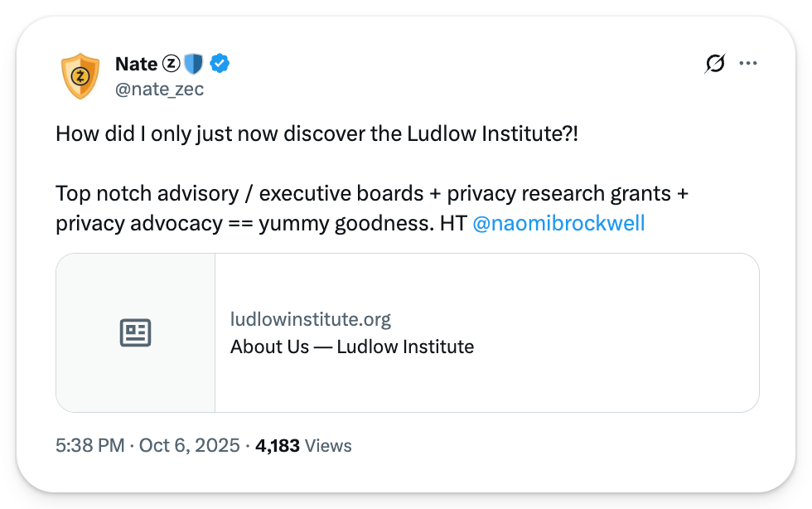Open the About Us — Ludlow Institute title
The height and width of the screenshot is (509, 812).
click(352, 347)
